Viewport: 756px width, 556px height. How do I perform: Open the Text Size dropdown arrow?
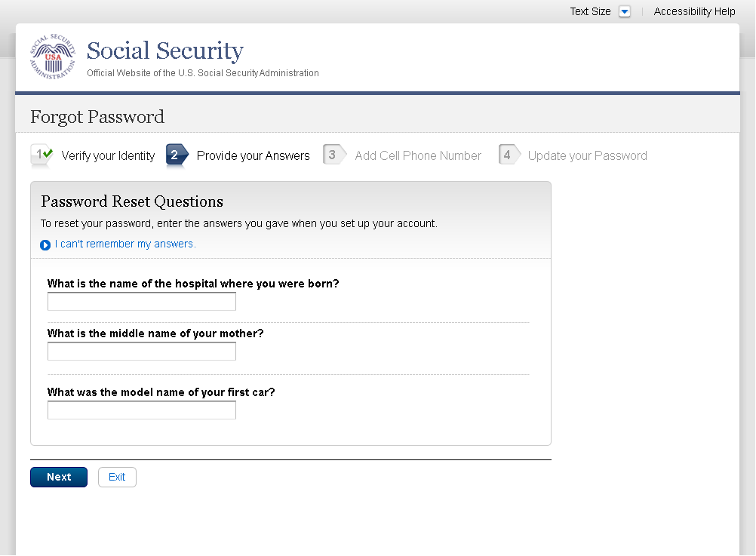(x=624, y=11)
